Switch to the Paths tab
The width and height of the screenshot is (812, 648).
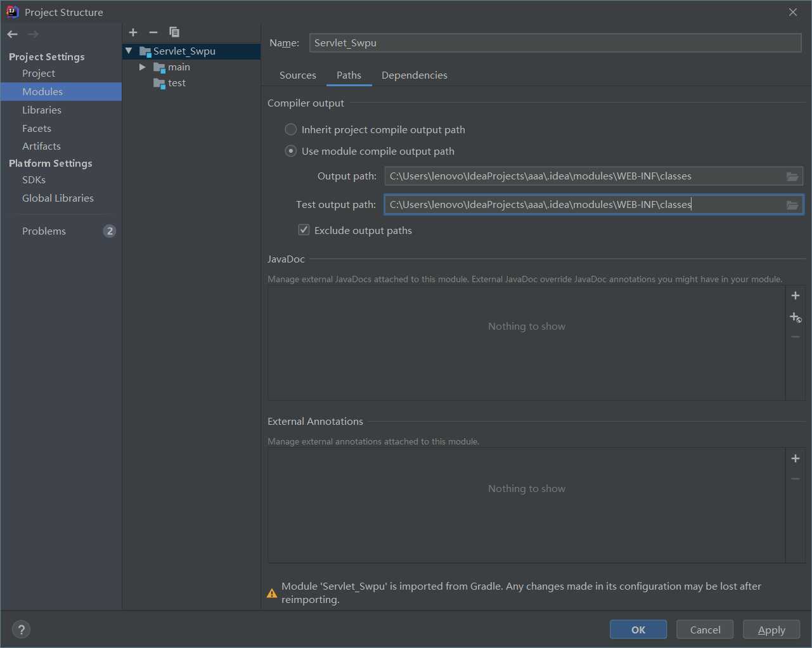349,75
